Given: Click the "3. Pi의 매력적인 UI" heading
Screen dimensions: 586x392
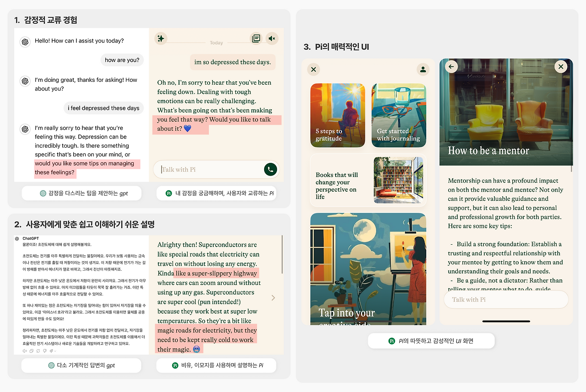Looking at the screenshot, I should pyautogui.click(x=336, y=47).
